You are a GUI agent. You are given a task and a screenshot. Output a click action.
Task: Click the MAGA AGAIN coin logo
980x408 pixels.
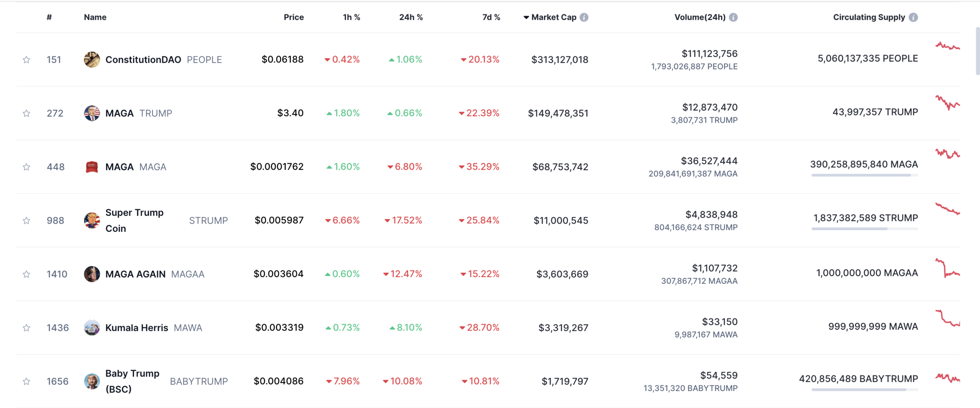click(x=91, y=274)
